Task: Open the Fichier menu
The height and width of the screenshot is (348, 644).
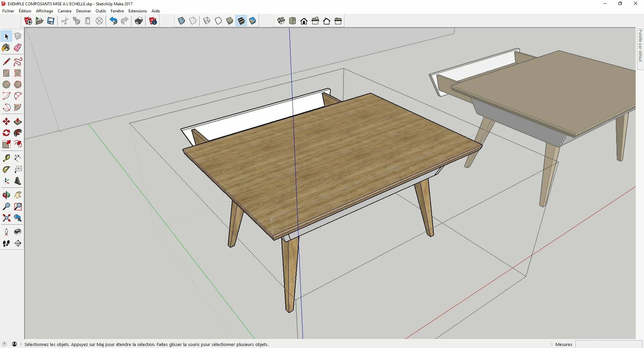Action: 8,11
